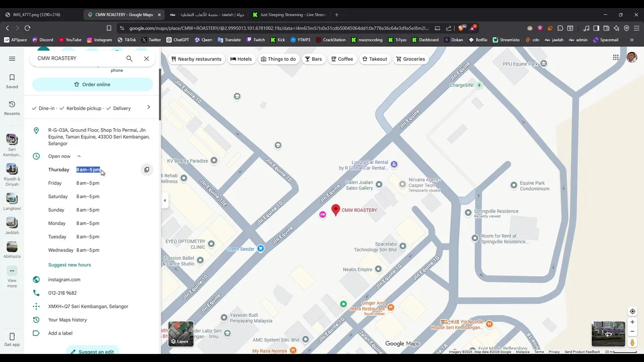The height and width of the screenshot is (362, 644).
Task: Open browser extensions puzzle icon
Action: (560, 28)
